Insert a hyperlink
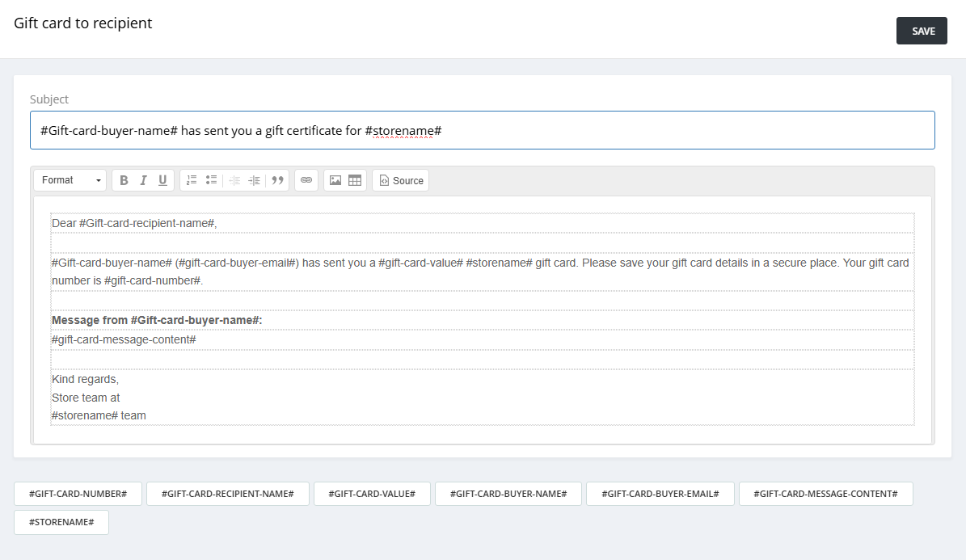966x560 pixels. [x=306, y=180]
